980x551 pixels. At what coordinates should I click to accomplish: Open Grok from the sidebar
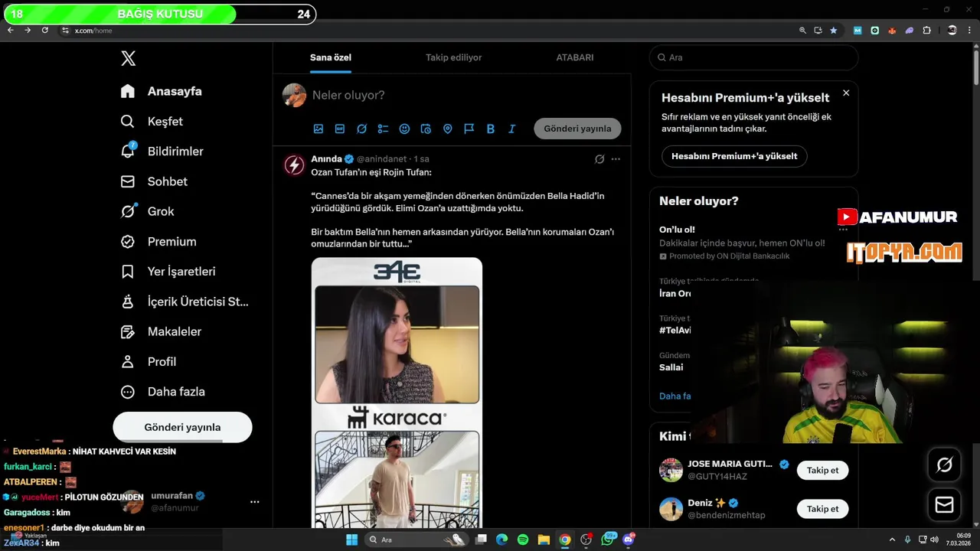pos(148,211)
